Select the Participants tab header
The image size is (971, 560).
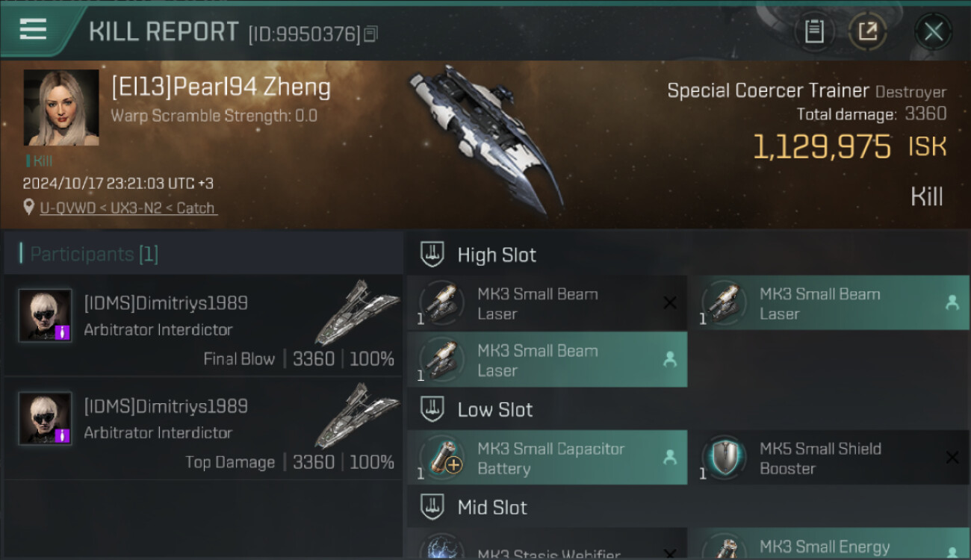pos(94,254)
